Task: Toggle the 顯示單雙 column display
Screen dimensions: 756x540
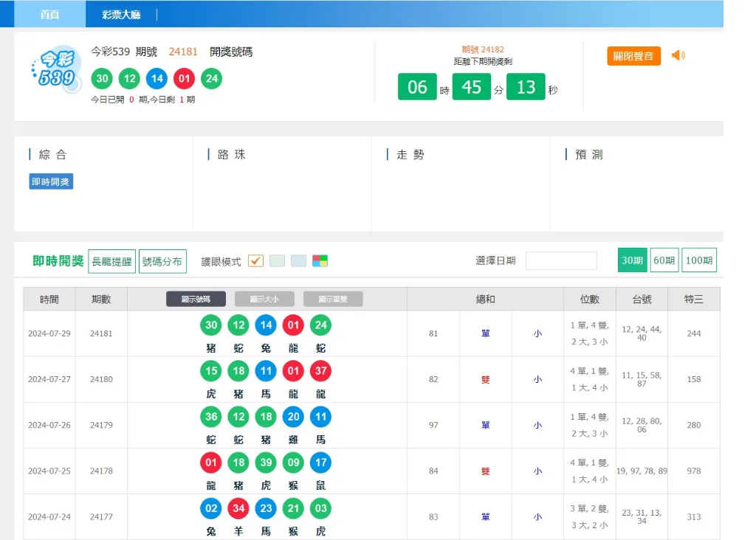Action: pos(333,299)
